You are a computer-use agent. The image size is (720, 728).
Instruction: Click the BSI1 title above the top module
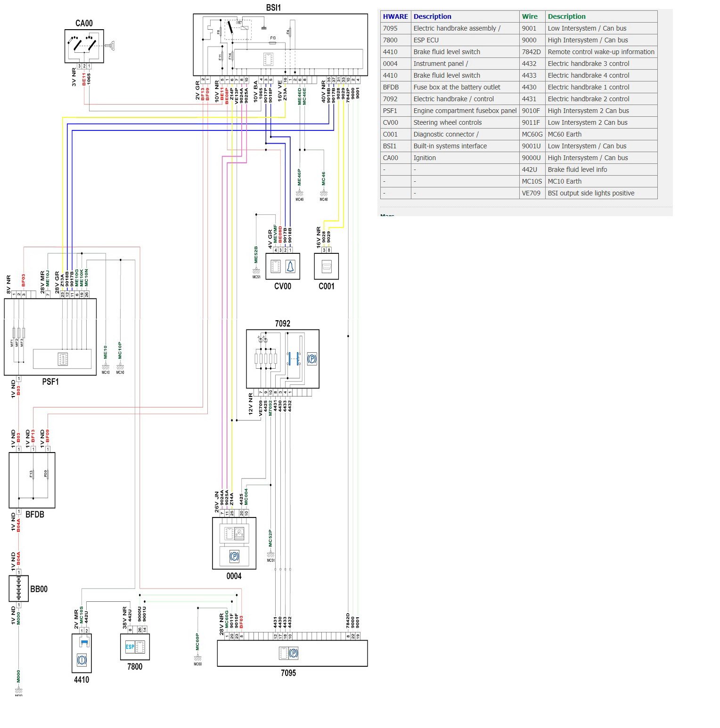coord(273,8)
